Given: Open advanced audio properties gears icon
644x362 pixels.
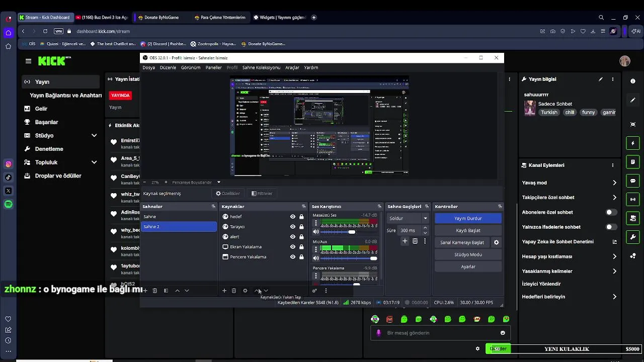Looking at the screenshot, I should coord(315,291).
